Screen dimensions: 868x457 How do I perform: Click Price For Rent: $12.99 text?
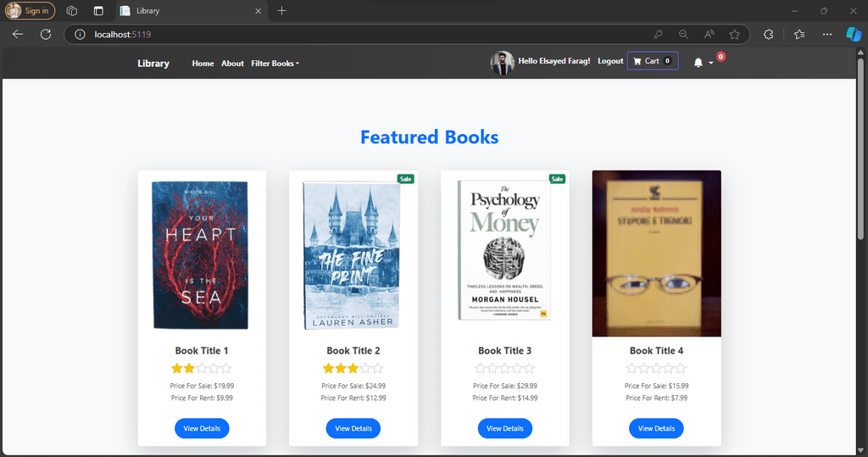(x=353, y=398)
